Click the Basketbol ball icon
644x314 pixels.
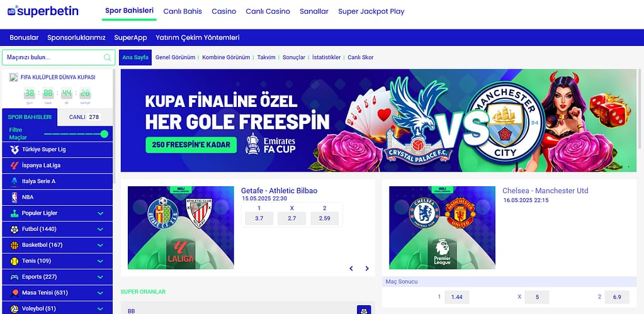pyautogui.click(x=14, y=245)
